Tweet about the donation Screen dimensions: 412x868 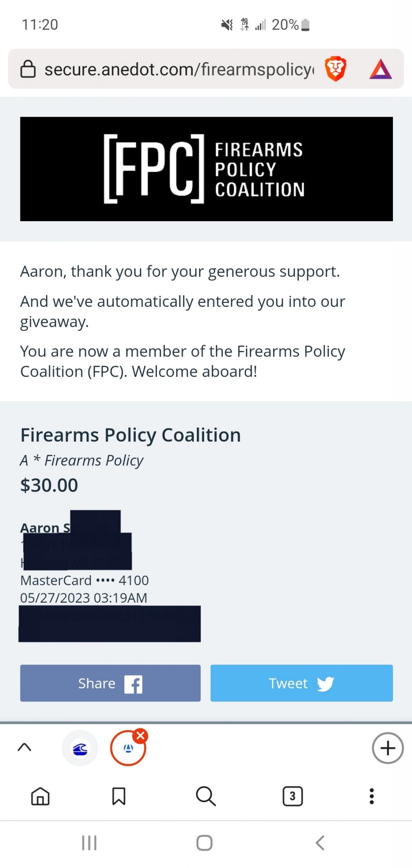pyautogui.click(x=302, y=683)
